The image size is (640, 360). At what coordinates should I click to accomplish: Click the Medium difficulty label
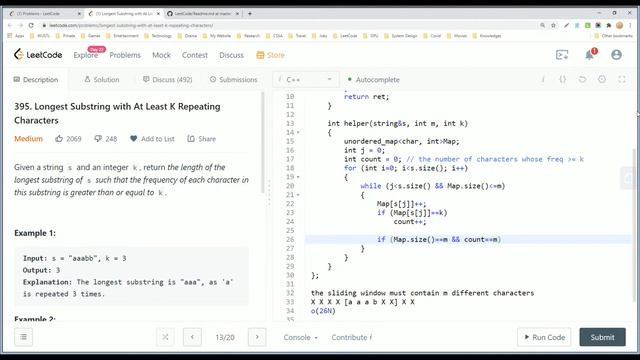click(28, 139)
